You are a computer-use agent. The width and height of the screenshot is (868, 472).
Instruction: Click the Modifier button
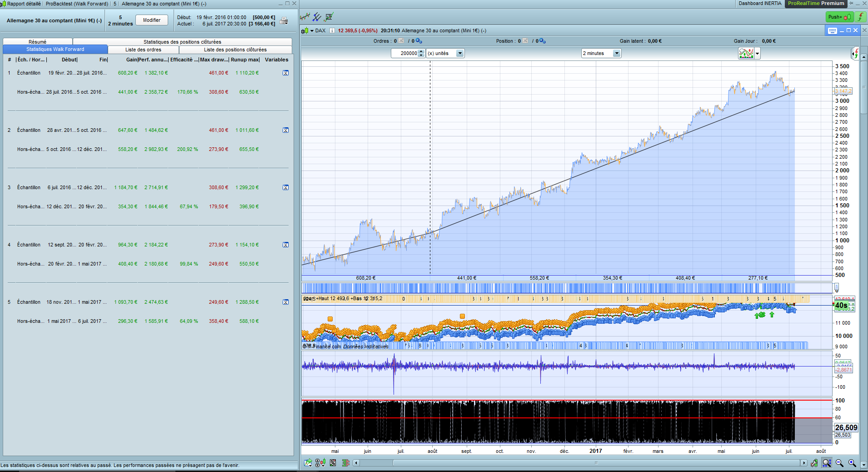[x=151, y=20]
